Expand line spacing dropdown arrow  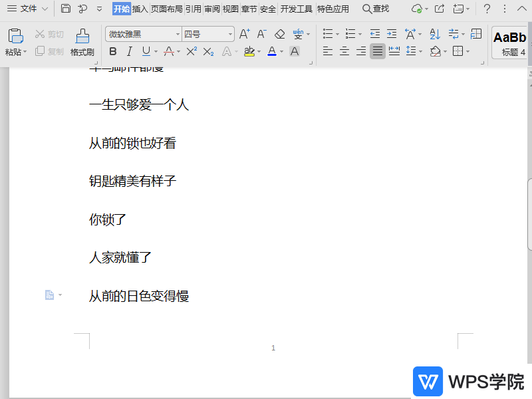pyautogui.click(x=421, y=52)
